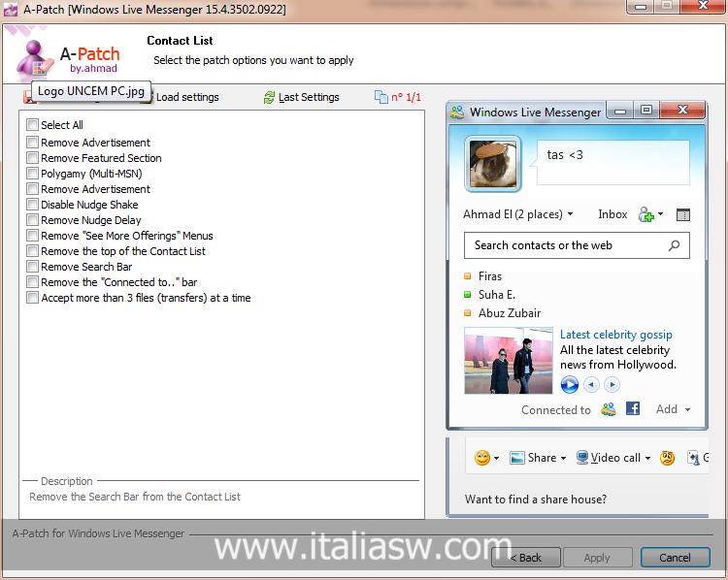Image resolution: width=728 pixels, height=580 pixels.
Task: Click the n° 1/1 page indicator
Action: click(406, 97)
